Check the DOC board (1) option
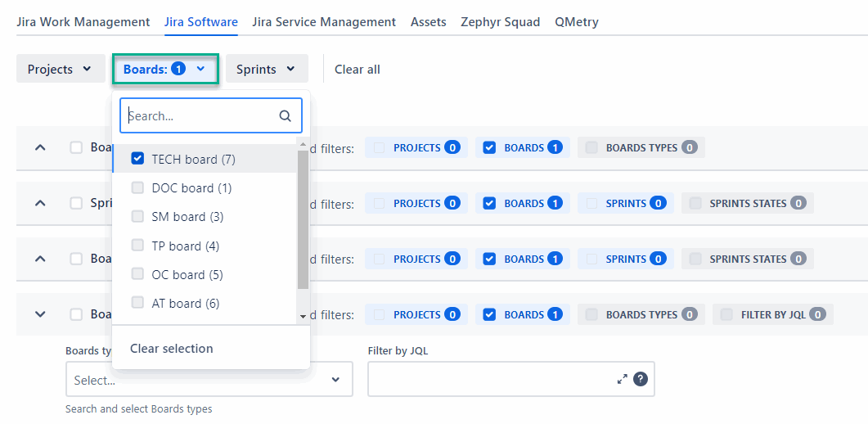This screenshot has width=868, height=424. 137,188
